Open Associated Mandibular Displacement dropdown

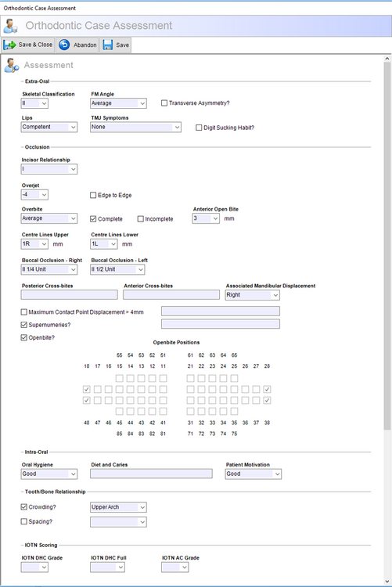click(253, 295)
